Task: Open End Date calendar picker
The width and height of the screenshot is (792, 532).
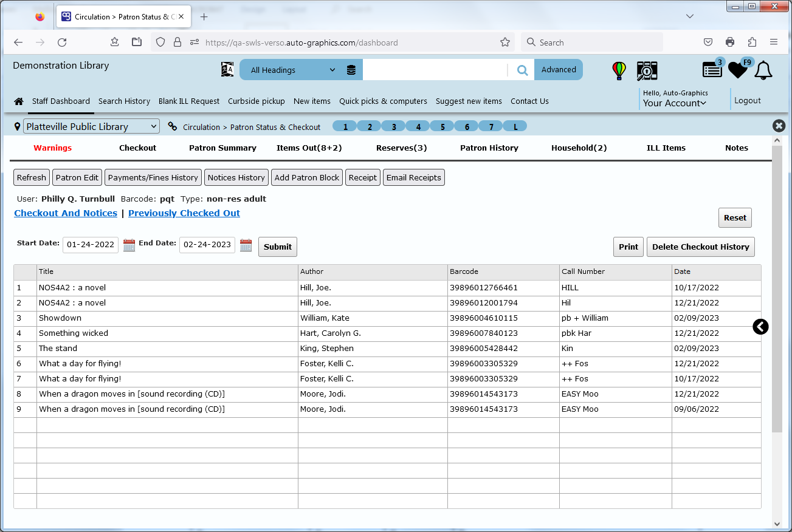Action: coord(246,245)
